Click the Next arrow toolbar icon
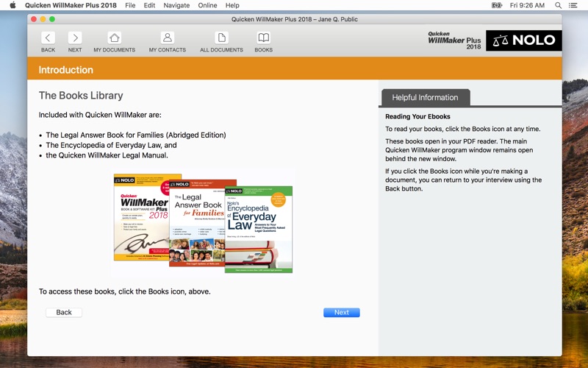 tap(75, 38)
